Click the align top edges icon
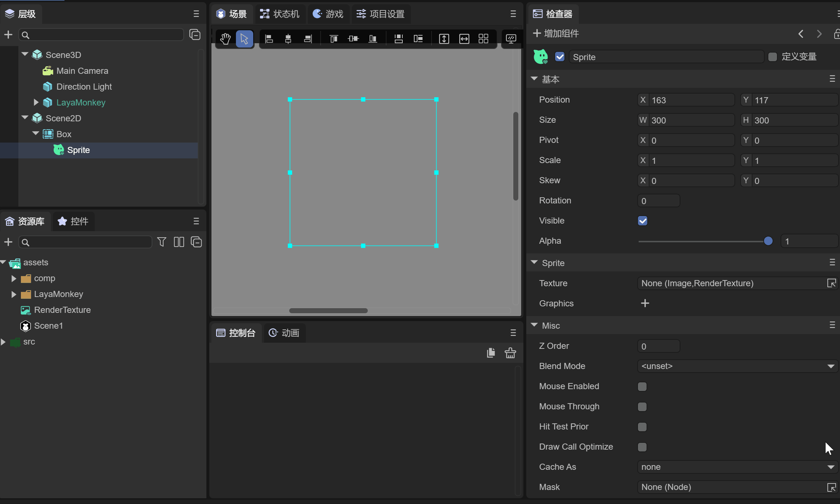The height and width of the screenshot is (504, 840). [334, 39]
